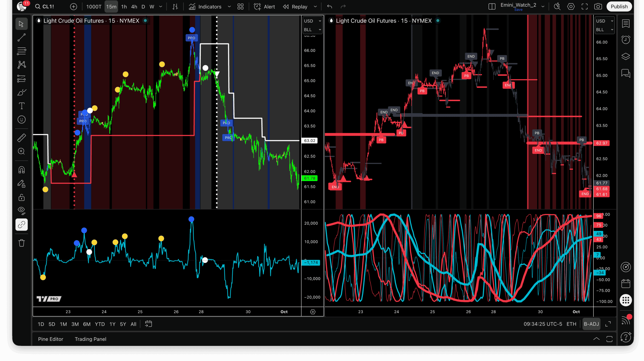Toggle hide all drawings eye icon
The image size is (644, 361).
(21, 210)
